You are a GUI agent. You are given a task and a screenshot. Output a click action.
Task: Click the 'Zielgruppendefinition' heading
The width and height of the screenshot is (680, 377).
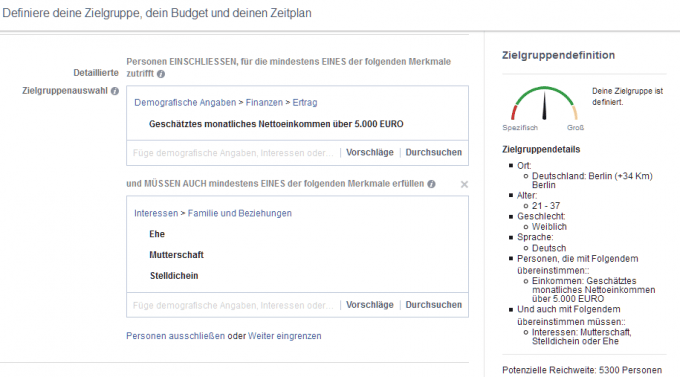pos(559,55)
